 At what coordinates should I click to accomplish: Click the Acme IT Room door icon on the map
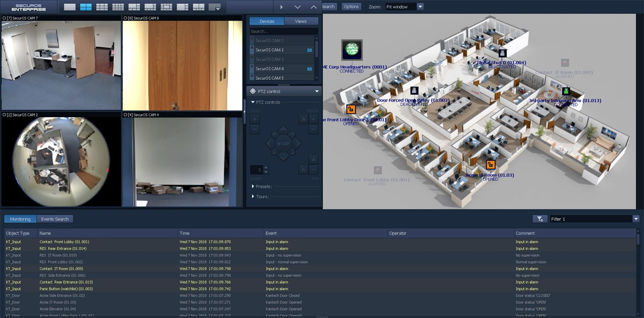[491, 165]
